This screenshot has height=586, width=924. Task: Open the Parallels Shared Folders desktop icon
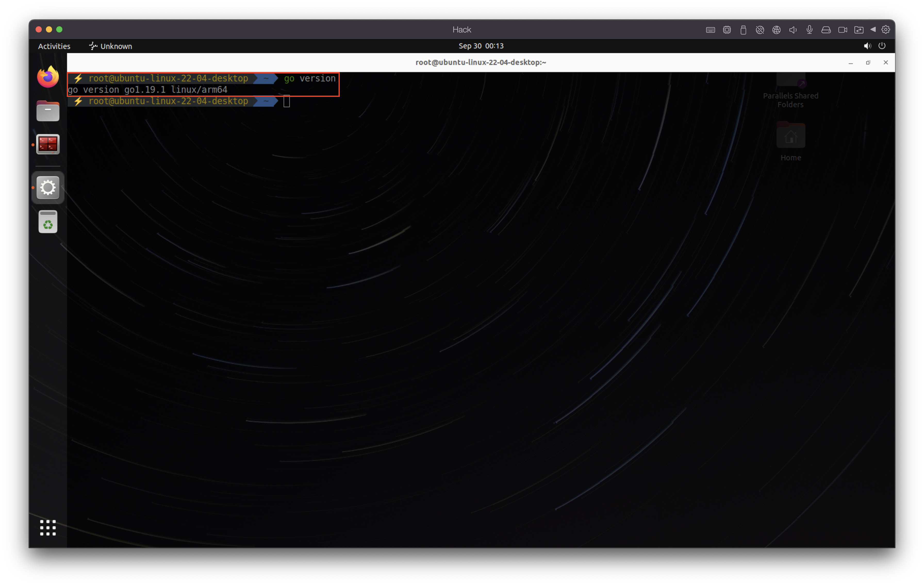coord(790,90)
